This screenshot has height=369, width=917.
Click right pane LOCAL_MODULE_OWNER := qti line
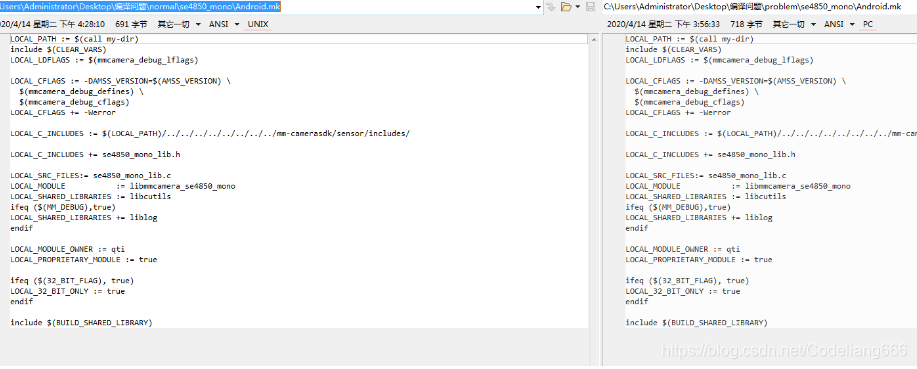pyautogui.click(x=683, y=249)
